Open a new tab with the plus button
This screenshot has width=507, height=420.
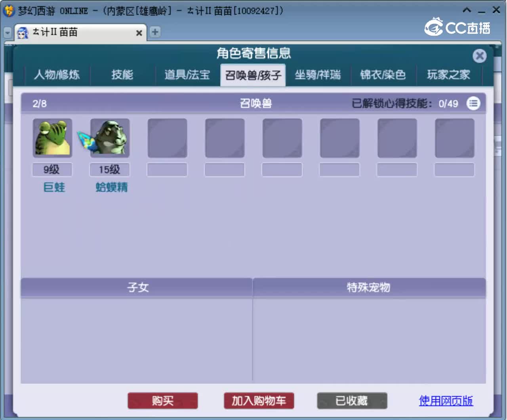click(155, 32)
